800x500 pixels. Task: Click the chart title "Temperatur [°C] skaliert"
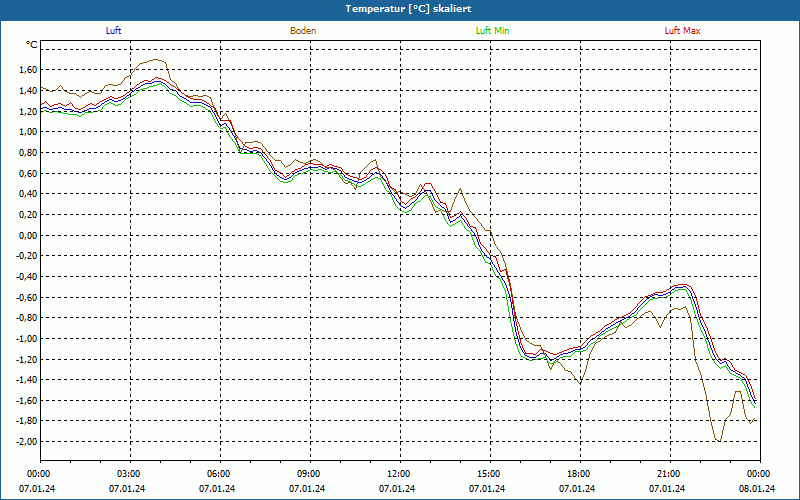pyautogui.click(x=408, y=9)
